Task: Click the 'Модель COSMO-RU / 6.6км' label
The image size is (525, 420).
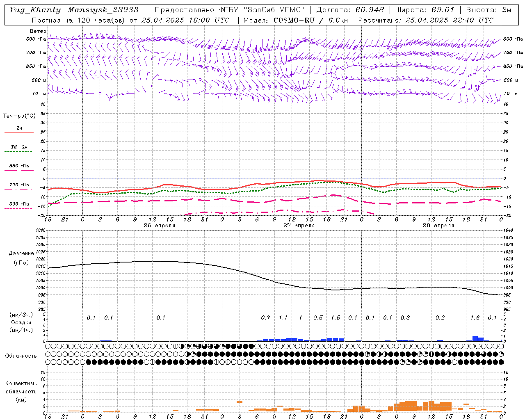Action: [296, 20]
